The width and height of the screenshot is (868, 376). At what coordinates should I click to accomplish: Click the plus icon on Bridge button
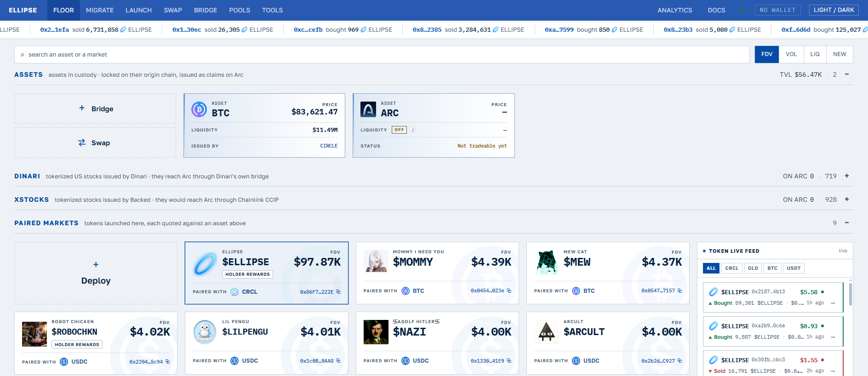[x=82, y=108]
